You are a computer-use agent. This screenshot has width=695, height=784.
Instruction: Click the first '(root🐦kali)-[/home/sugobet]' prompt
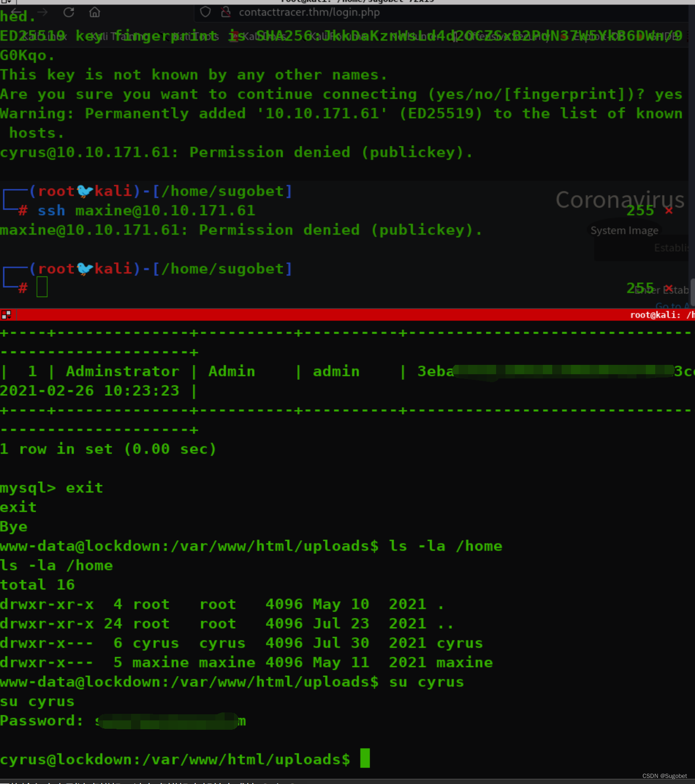pos(161,191)
